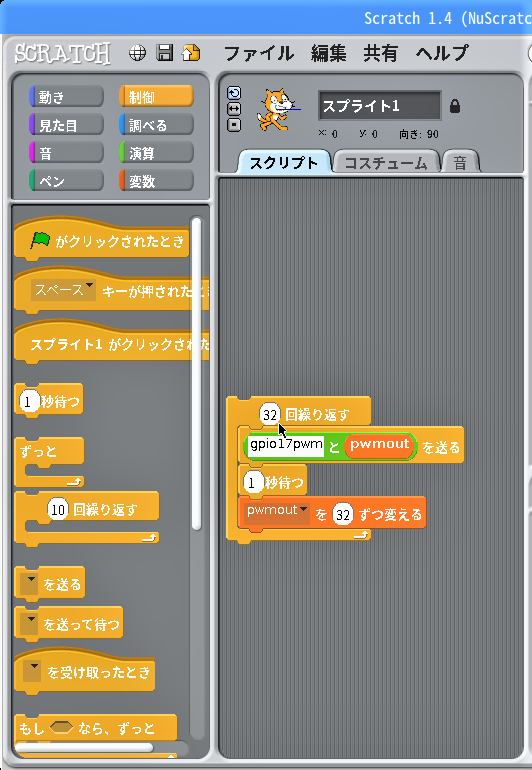
Task: Click the スプライト1 がクリックされた hat block
Action: pos(112,343)
